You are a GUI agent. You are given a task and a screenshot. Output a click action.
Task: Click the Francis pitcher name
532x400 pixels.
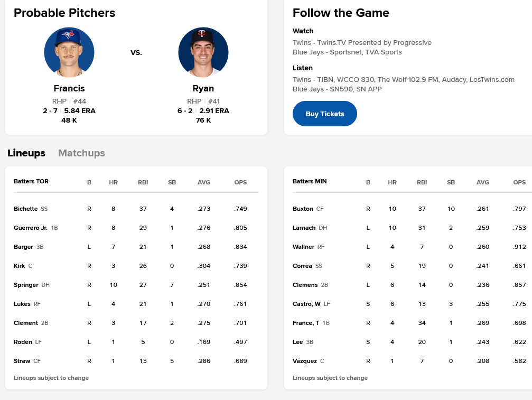pyautogui.click(x=69, y=88)
